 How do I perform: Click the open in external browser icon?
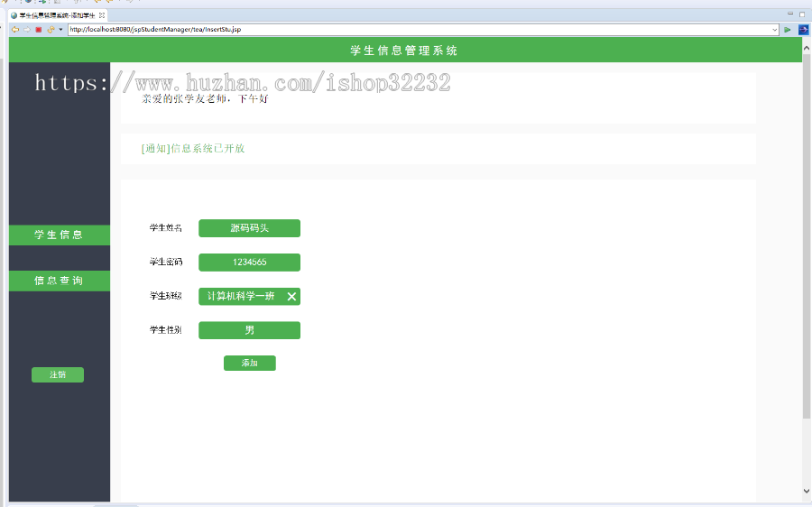[803, 30]
